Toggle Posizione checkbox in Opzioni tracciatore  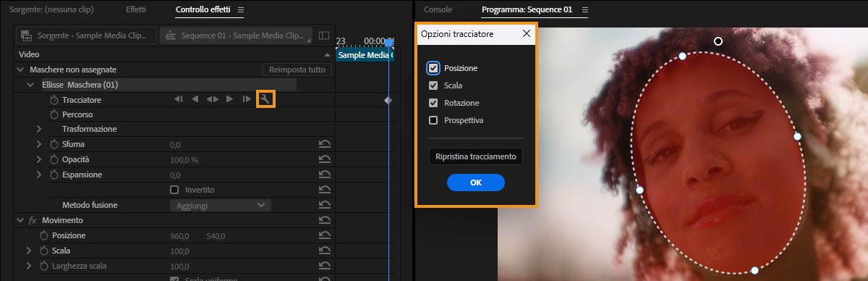(x=433, y=68)
